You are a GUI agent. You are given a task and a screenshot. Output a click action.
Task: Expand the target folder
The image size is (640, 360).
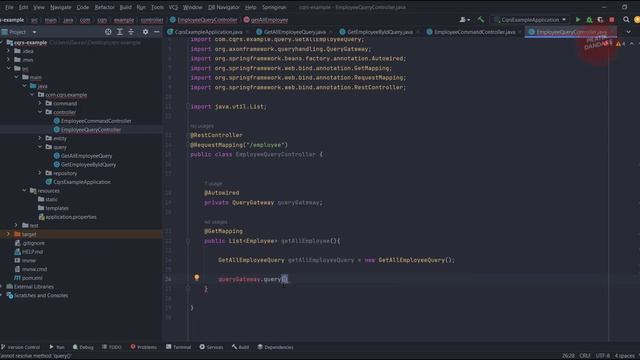[8, 234]
